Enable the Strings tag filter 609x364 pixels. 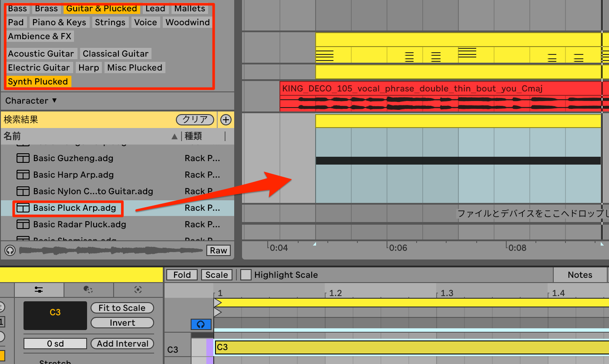110,22
